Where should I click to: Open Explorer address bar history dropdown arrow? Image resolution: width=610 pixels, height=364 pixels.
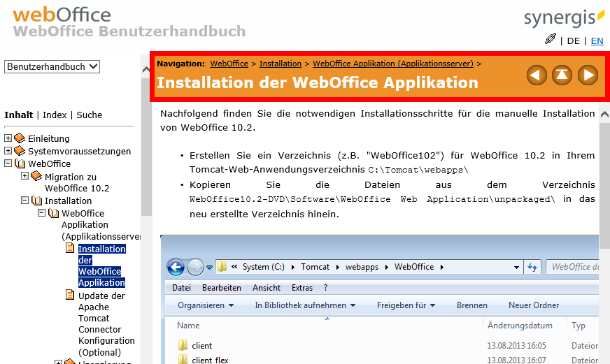516,268
